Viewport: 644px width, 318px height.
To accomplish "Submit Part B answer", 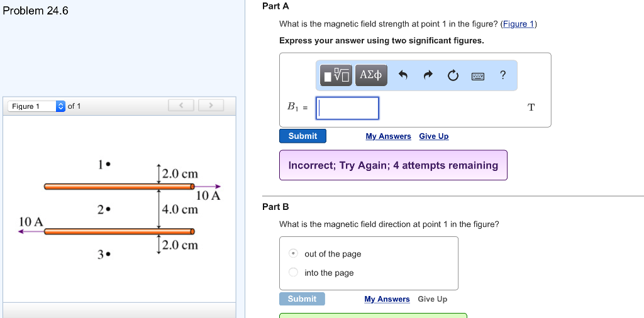I will point(302,299).
